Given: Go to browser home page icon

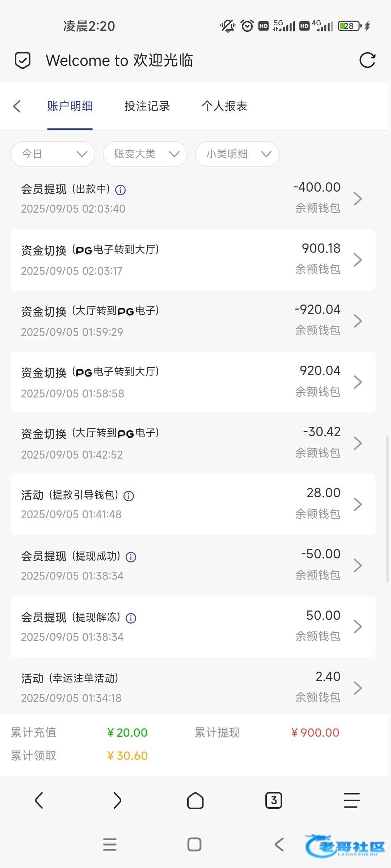Looking at the screenshot, I should tap(195, 800).
